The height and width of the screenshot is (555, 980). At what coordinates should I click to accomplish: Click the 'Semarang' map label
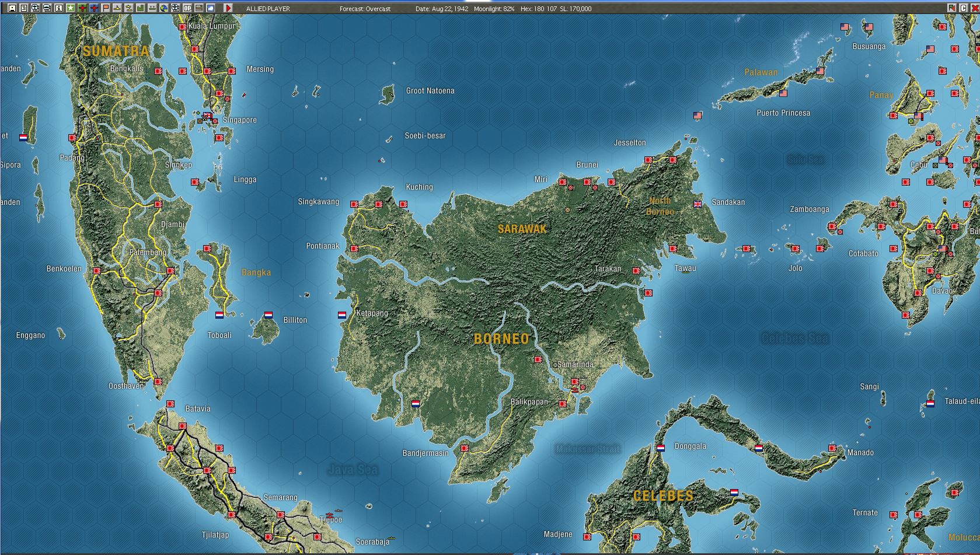click(x=281, y=497)
